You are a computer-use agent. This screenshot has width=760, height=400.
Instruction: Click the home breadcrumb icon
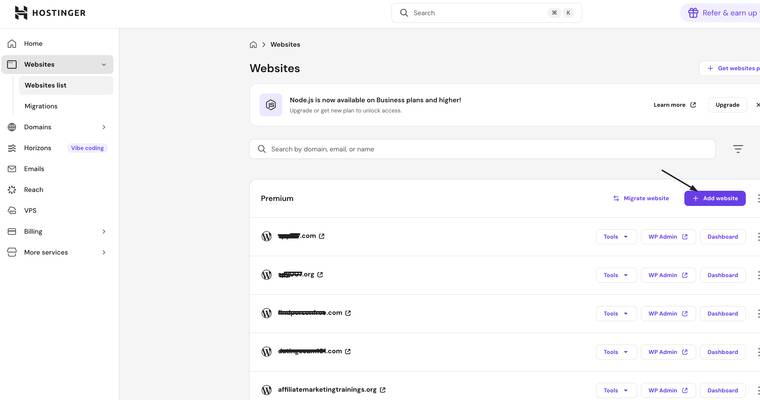(x=254, y=45)
